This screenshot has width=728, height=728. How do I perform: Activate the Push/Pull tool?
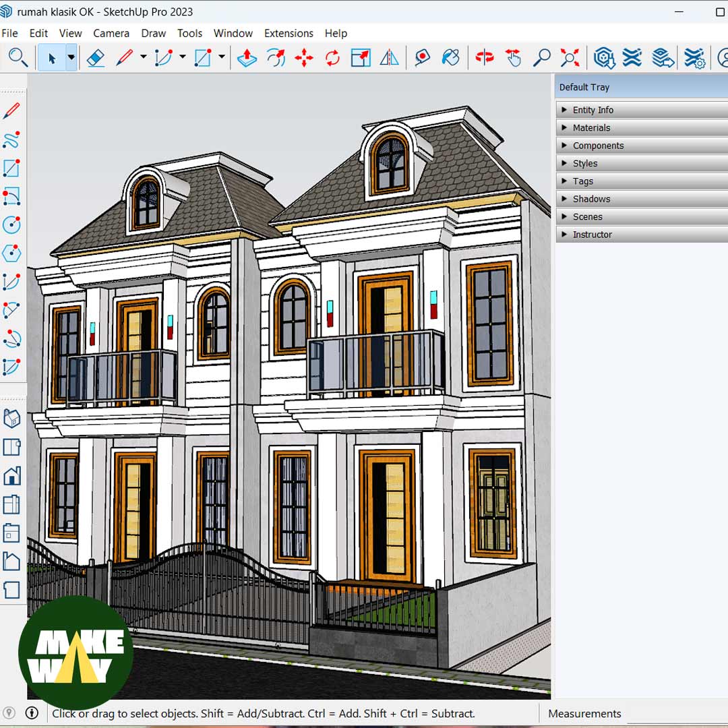pyautogui.click(x=247, y=58)
